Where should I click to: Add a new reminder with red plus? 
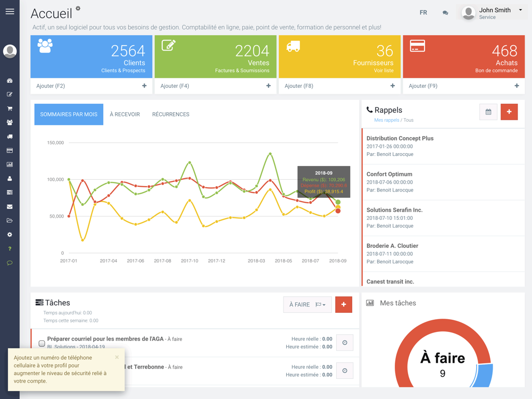[509, 112]
